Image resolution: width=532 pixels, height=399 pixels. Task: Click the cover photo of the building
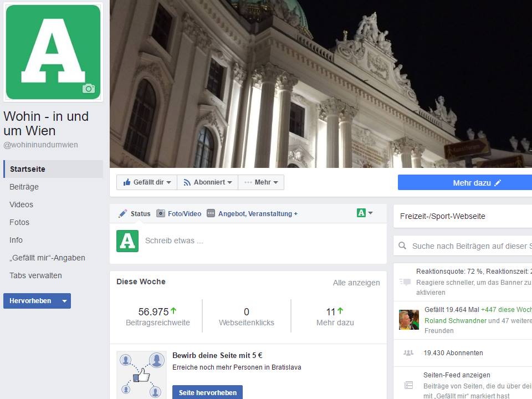tap(321, 84)
